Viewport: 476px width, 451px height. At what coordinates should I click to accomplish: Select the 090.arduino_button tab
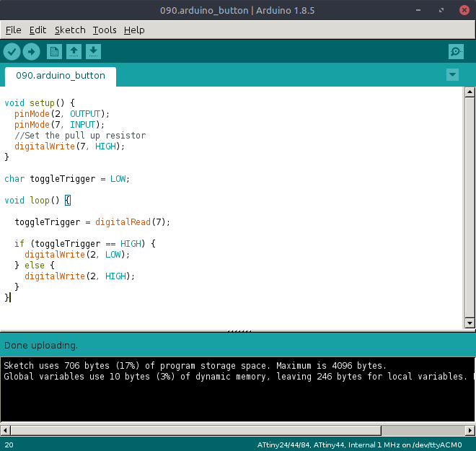(61, 76)
